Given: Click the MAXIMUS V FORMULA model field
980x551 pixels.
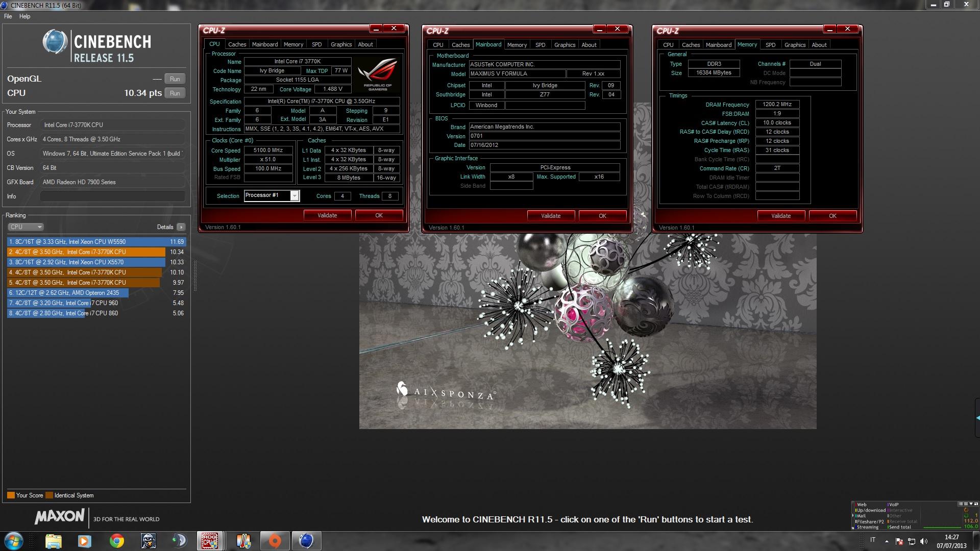Looking at the screenshot, I should coord(517,73).
